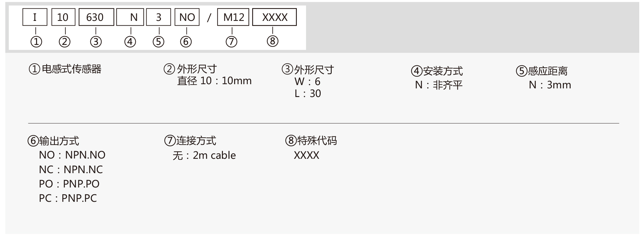Image resolution: width=644 pixels, height=240 pixels.
Task: Click the circled number 2 marker under box 10
Action: 65,42
